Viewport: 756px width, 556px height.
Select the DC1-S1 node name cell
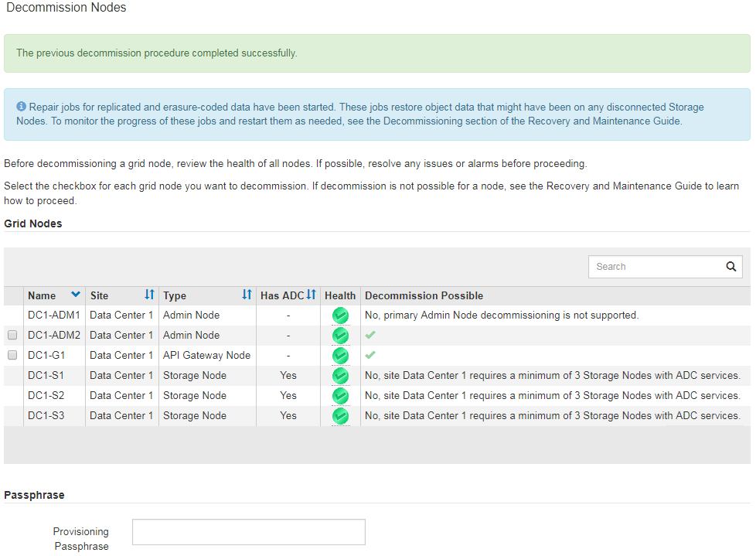46,376
